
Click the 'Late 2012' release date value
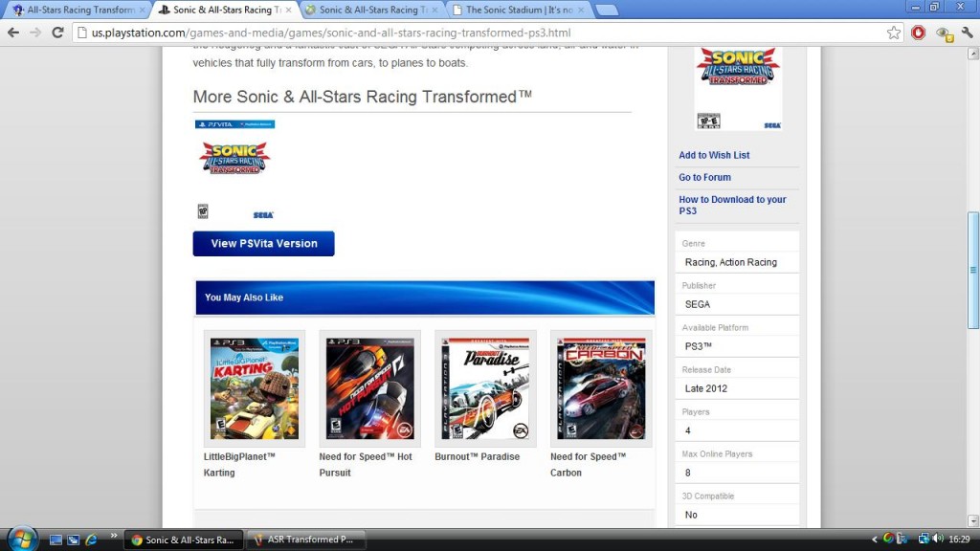click(705, 388)
